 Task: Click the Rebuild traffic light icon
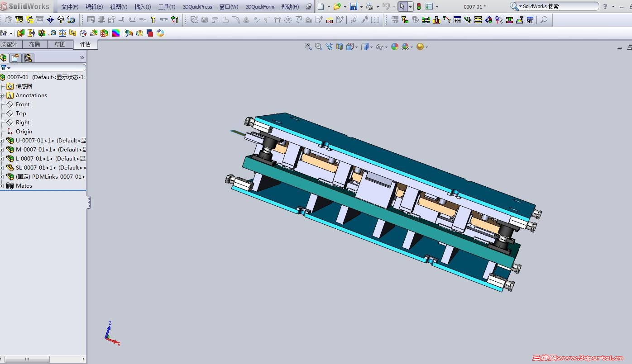(419, 6)
